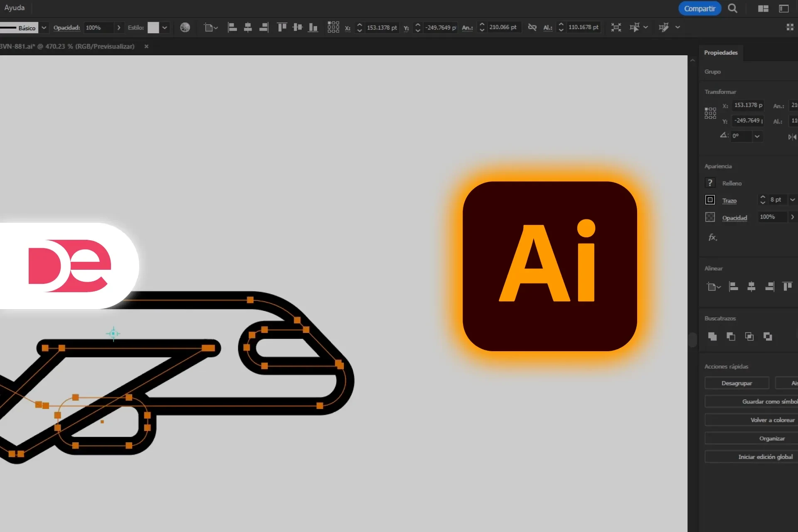This screenshot has height=532, width=798.
Task: Open the Básico brush definition dropdown
Action: coord(44,27)
